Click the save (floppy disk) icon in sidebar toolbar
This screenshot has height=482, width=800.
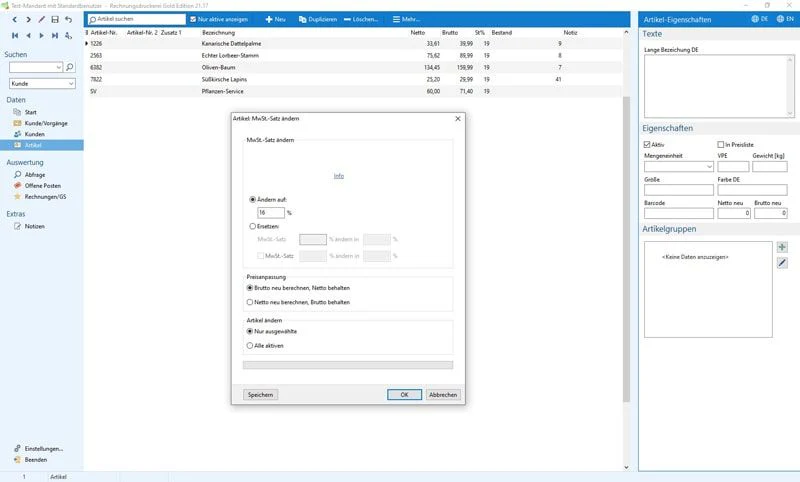click(x=53, y=20)
